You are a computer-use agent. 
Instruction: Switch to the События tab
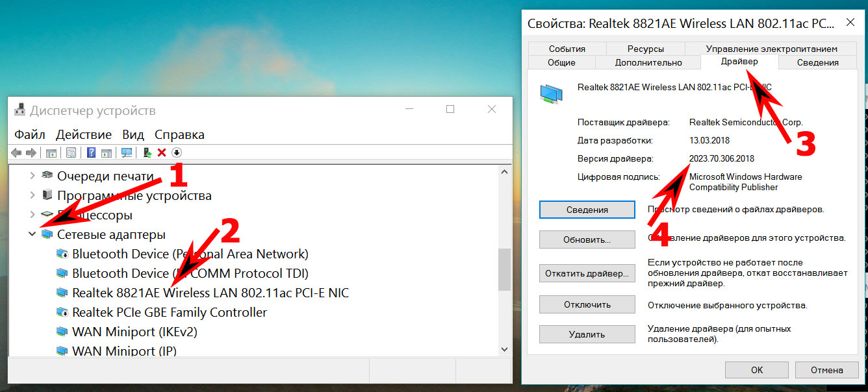pos(567,49)
